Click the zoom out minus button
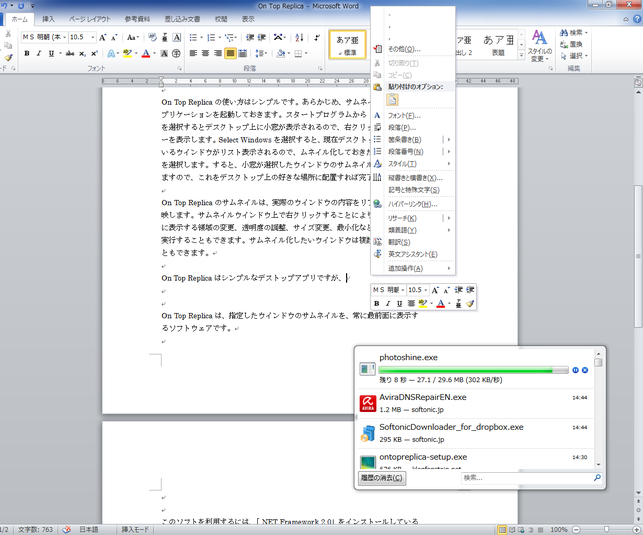 [x=576, y=530]
